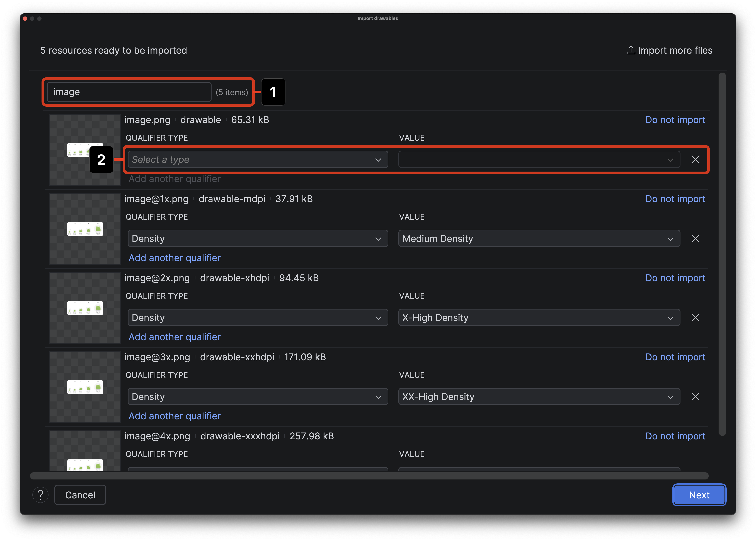Open the XX-High Density value dropdown
The image size is (756, 541).
[539, 396]
